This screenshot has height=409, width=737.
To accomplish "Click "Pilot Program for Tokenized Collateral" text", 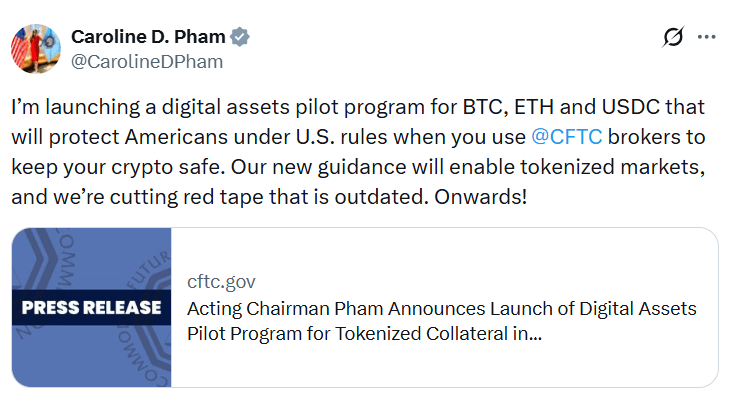I will [x=352, y=333].
